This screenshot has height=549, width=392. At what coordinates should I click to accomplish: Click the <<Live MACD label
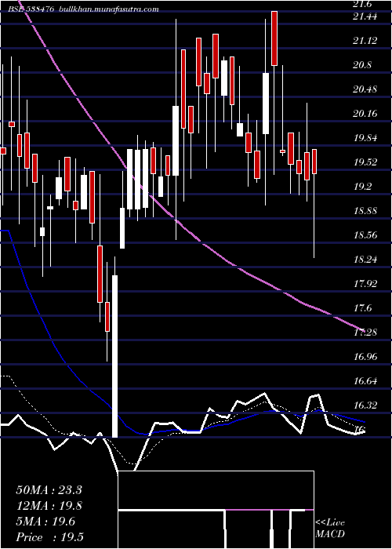(x=330, y=529)
